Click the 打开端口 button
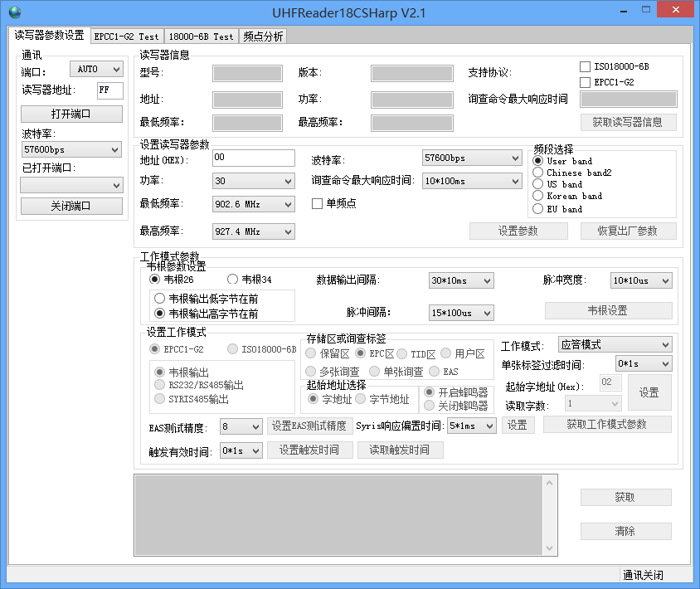 (x=71, y=114)
